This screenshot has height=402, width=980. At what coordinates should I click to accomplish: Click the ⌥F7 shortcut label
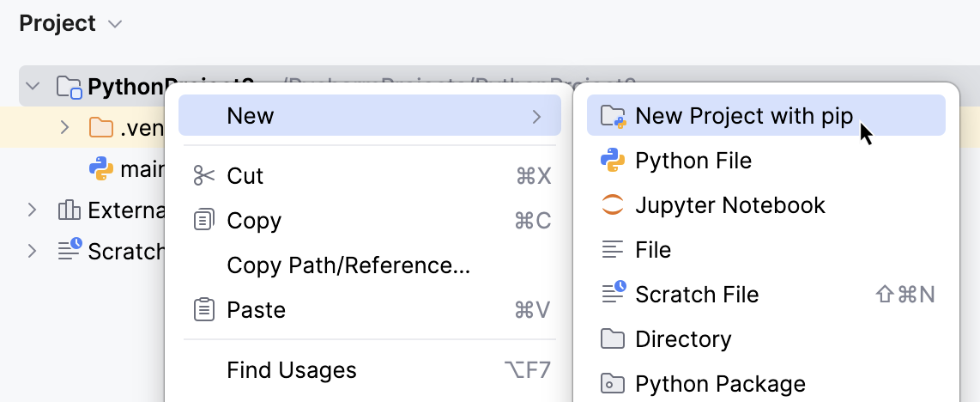(528, 371)
